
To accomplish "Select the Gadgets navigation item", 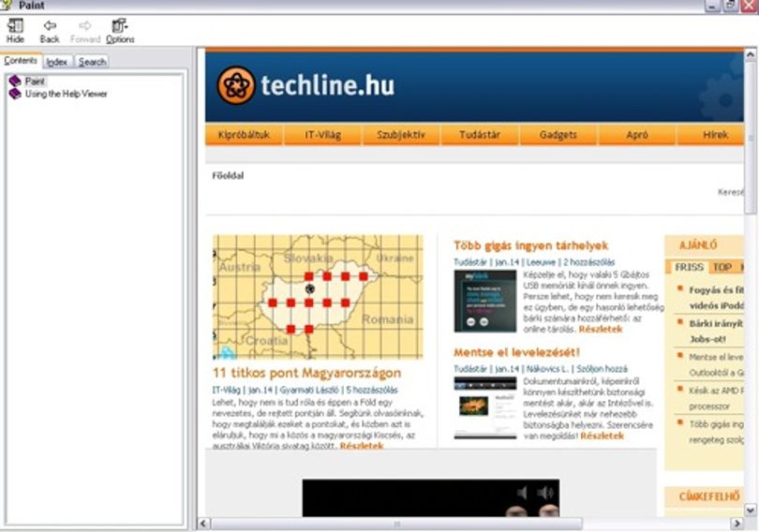I will pyautogui.click(x=558, y=135).
